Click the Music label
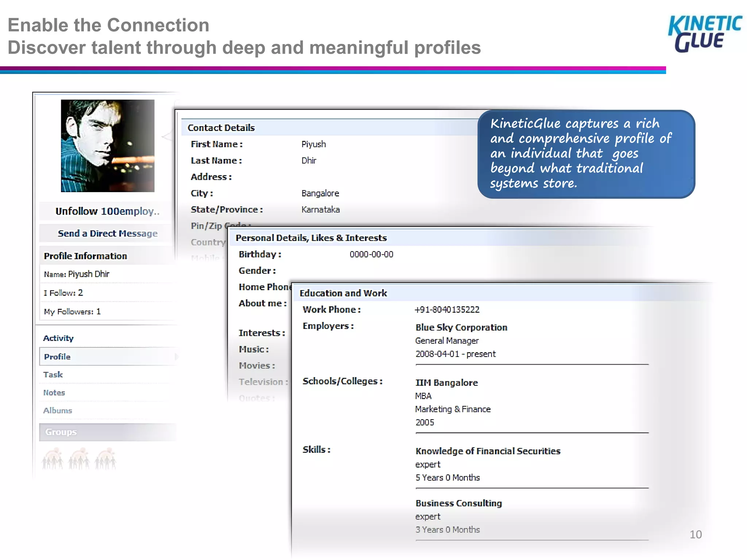 point(254,349)
